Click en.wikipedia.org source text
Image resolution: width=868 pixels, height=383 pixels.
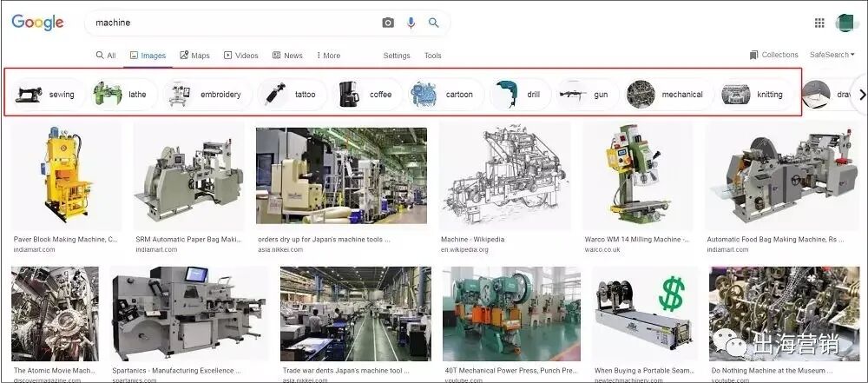(465, 249)
